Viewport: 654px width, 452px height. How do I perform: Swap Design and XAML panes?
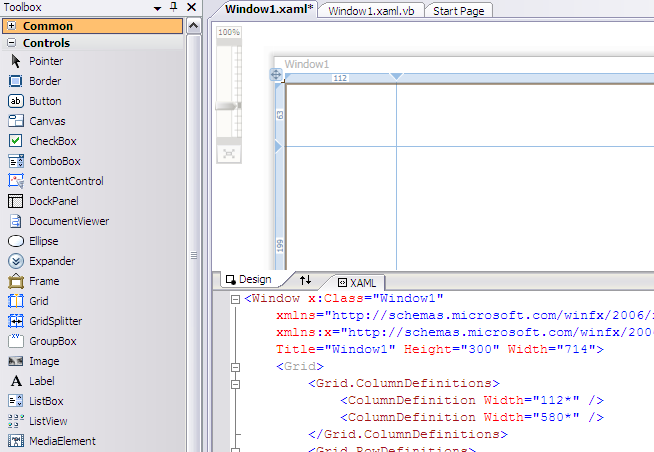[x=305, y=280]
